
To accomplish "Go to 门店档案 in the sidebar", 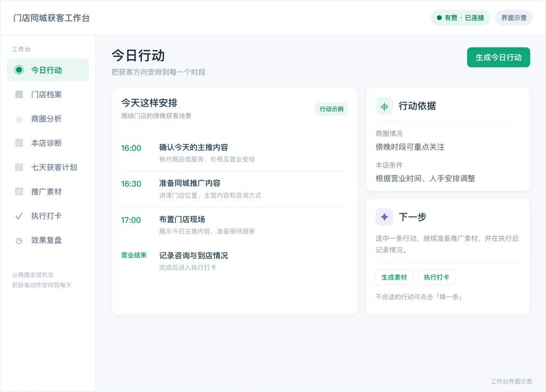I will tap(48, 94).
